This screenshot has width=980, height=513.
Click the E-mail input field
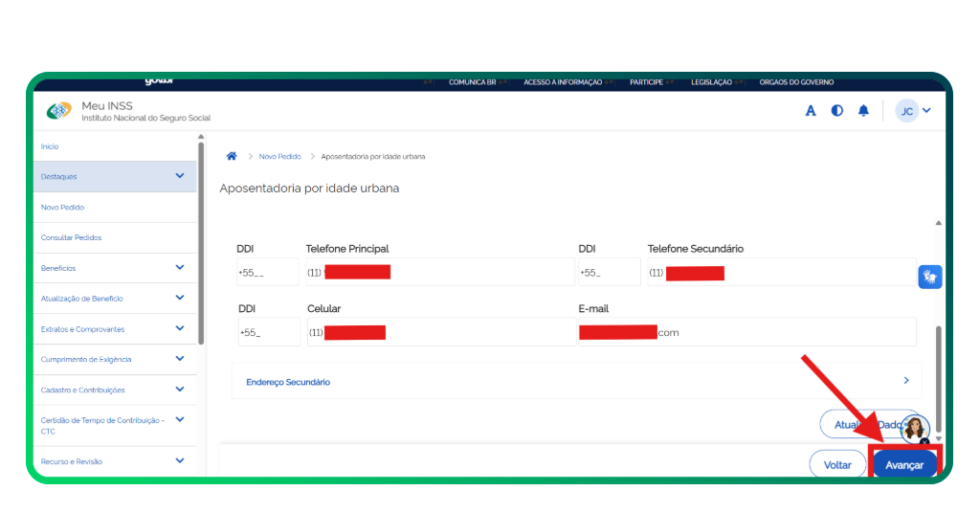point(746,333)
